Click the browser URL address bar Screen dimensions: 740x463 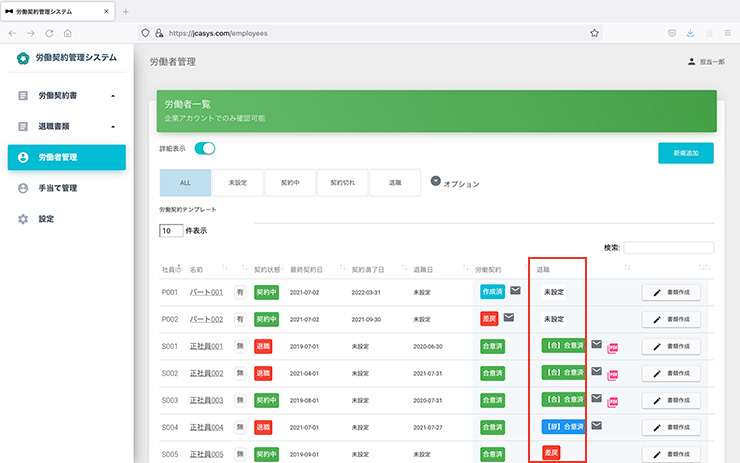click(x=370, y=33)
